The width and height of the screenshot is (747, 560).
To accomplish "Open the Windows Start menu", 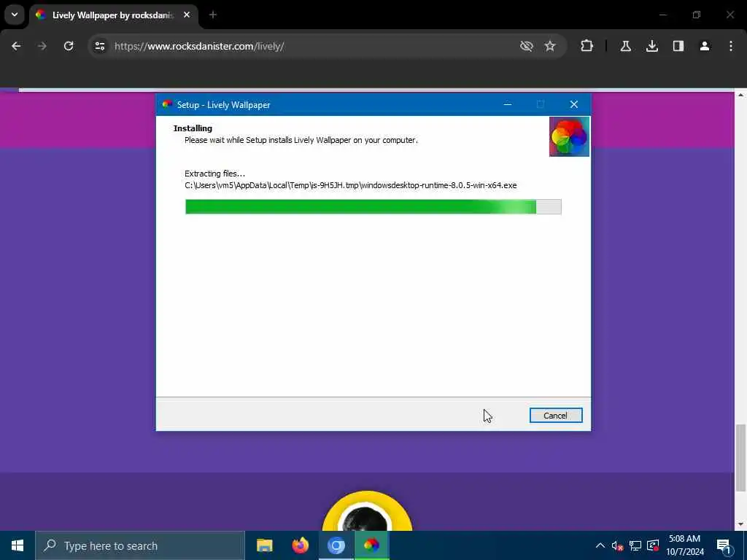I will pos(18,545).
